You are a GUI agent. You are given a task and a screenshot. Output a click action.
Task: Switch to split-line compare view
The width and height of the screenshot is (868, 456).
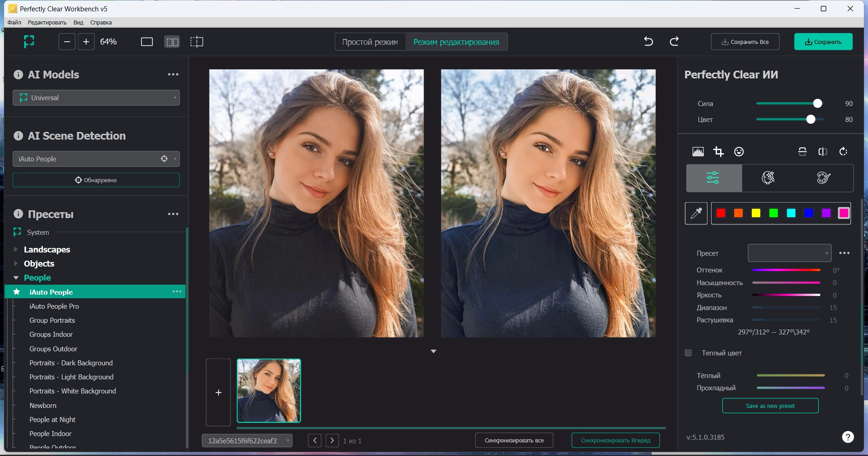point(197,42)
